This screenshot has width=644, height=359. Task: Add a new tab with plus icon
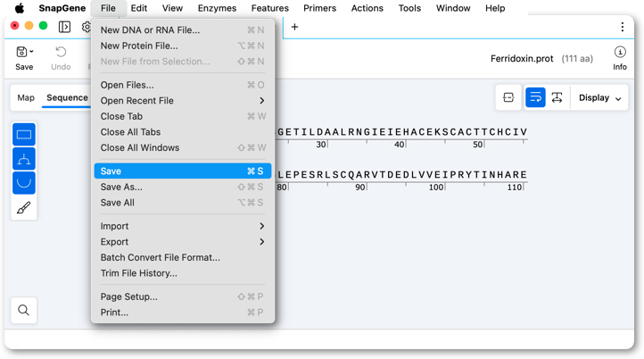tap(294, 27)
